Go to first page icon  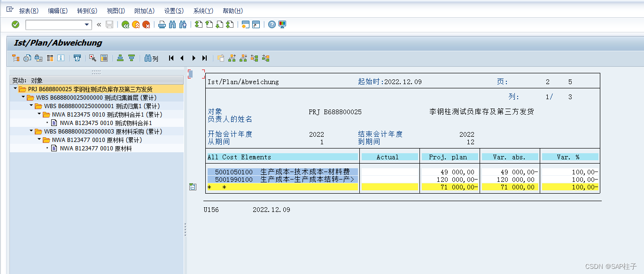point(198,24)
